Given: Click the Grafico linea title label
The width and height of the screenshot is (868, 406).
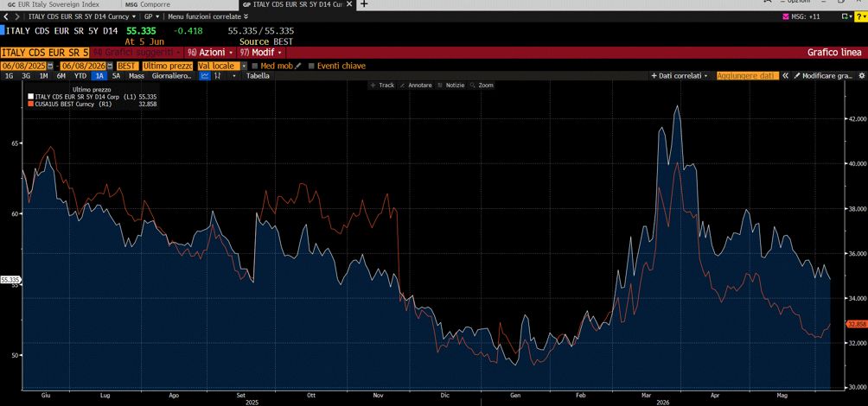Looking at the screenshot, I should (x=834, y=53).
